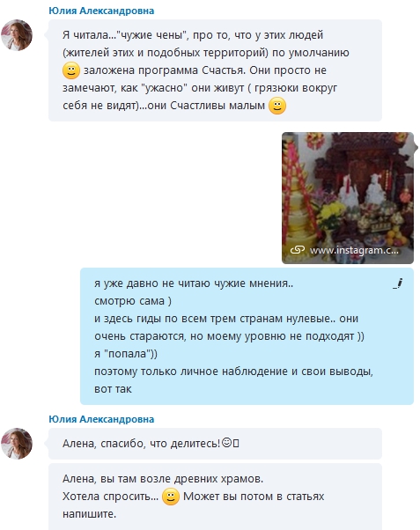The image size is (420, 530).
Task: Click smiley emoji after 'Хотела спросить...'
Action: pos(171,497)
